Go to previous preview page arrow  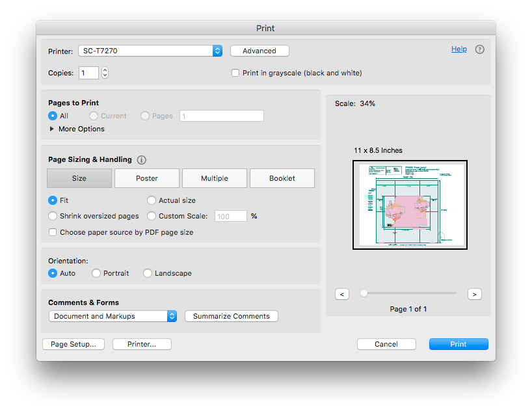[342, 294]
